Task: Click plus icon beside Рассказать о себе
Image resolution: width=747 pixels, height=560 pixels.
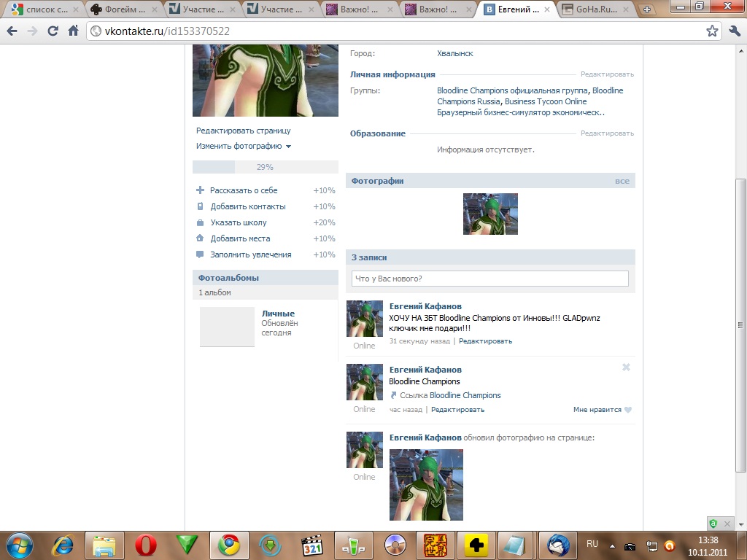Action: pyautogui.click(x=201, y=190)
